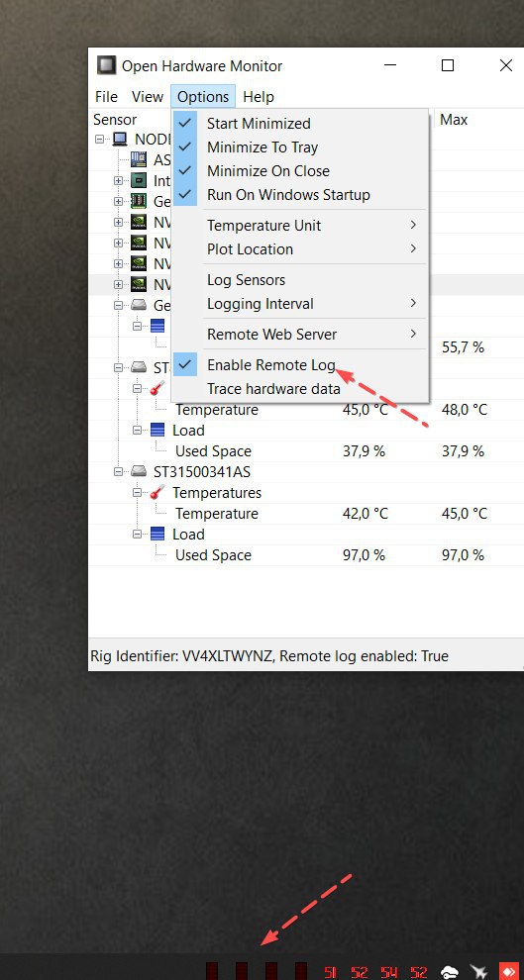The image size is (524, 980).
Task: Collapse Load group above 37,9 % Used Space
Action: click(x=138, y=430)
